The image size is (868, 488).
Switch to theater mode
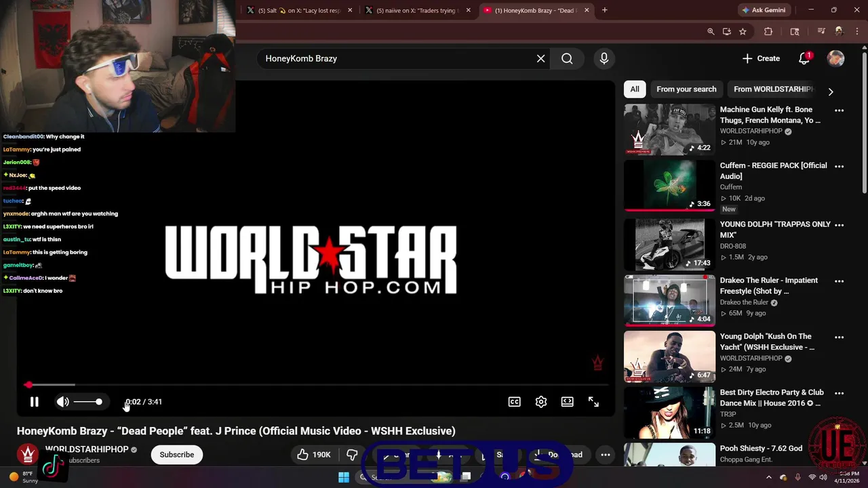[x=568, y=402]
